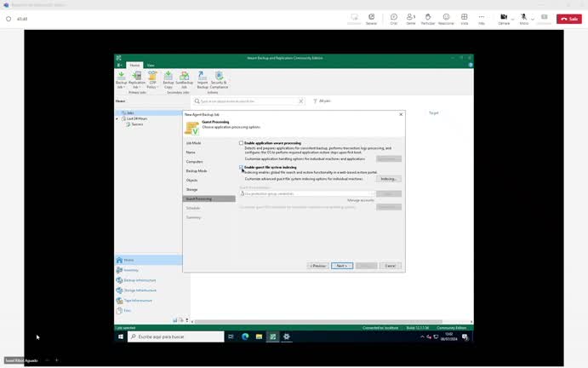The width and height of the screenshot is (588, 368).
Task: Click the Replication Job ribbon icon
Action: pos(137,79)
